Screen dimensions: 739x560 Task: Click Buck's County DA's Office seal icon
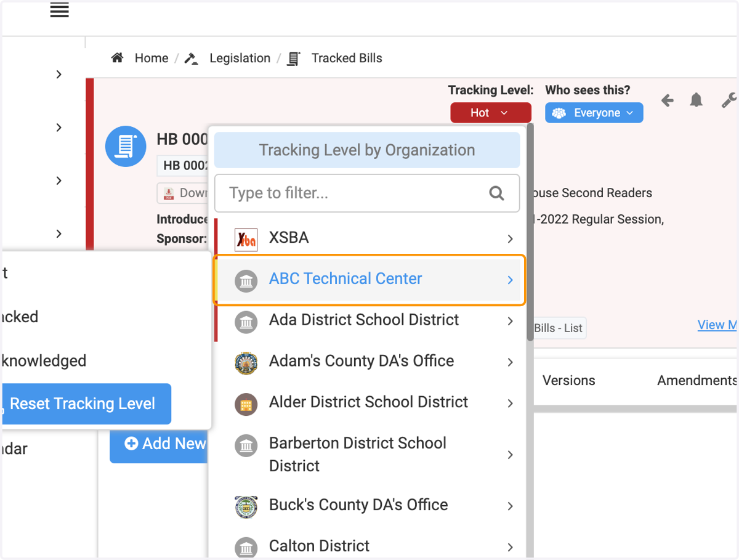pos(246,507)
